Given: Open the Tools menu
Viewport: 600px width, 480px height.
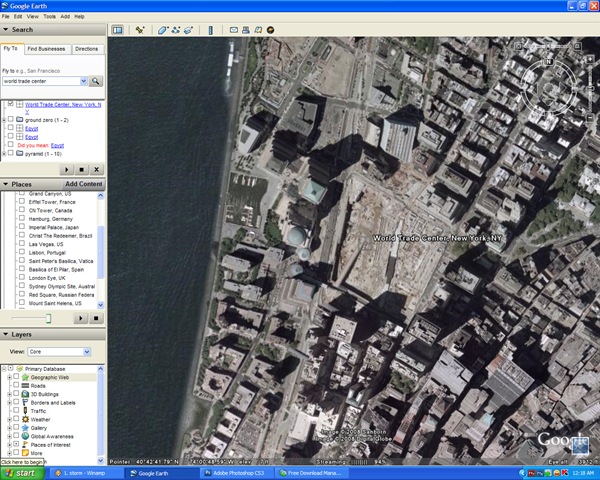Looking at the screenshot, I should 49,16.
